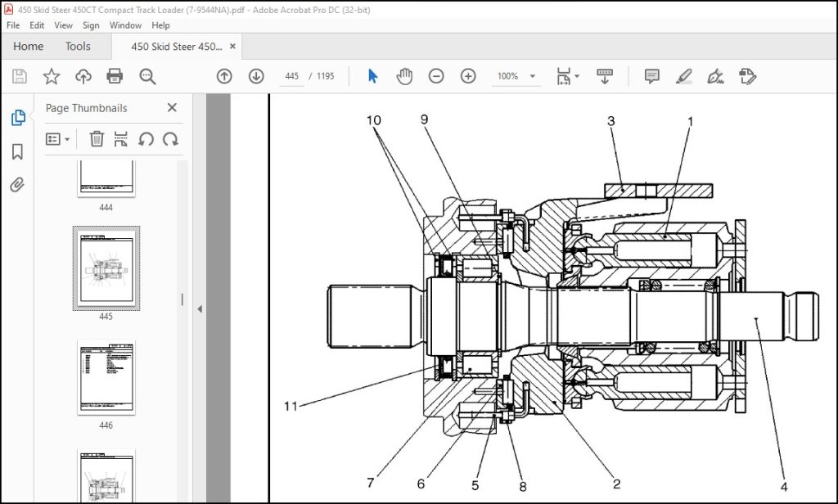Open the fit page options tool
The image size is (838, 504).
coord(563,76)
